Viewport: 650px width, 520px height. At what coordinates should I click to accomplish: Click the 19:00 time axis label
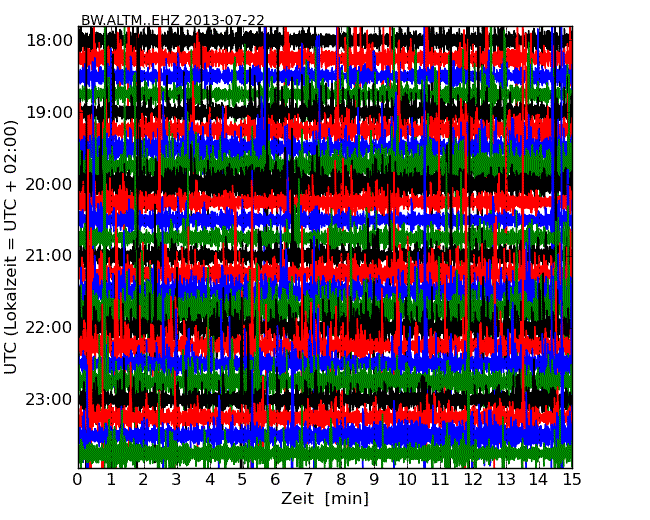49,112
